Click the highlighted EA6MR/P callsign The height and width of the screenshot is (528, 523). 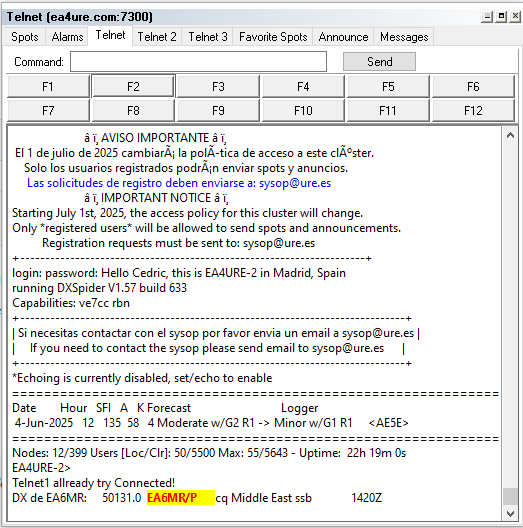pos(181,498)
